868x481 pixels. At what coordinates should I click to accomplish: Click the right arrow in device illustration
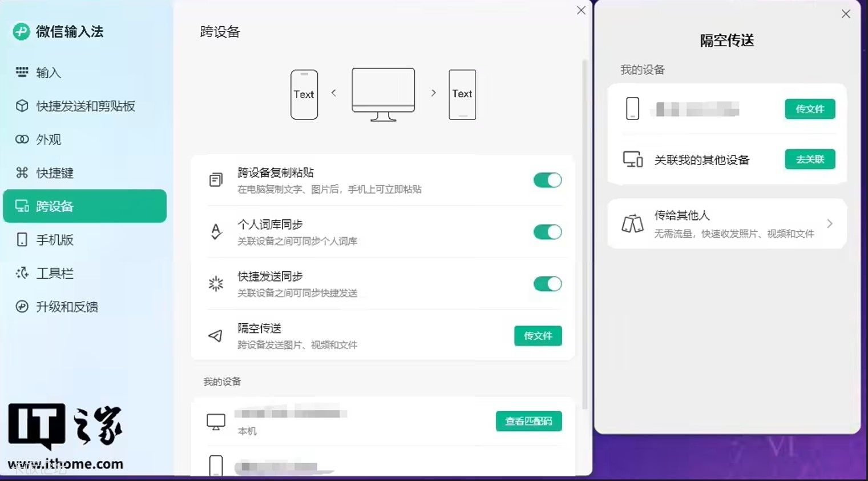tap(434, 93)
